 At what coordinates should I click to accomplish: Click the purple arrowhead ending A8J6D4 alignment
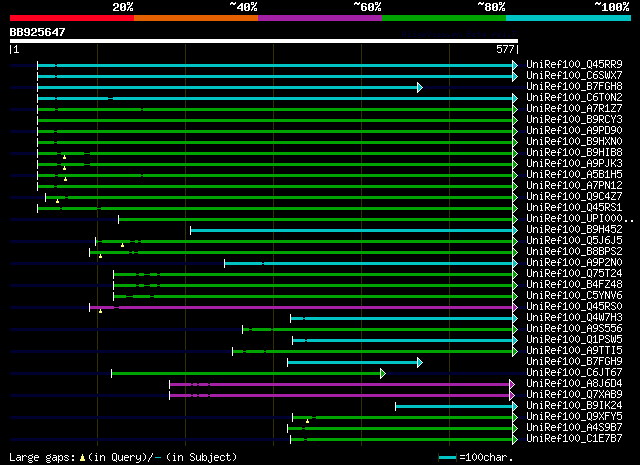click(512, 385)
